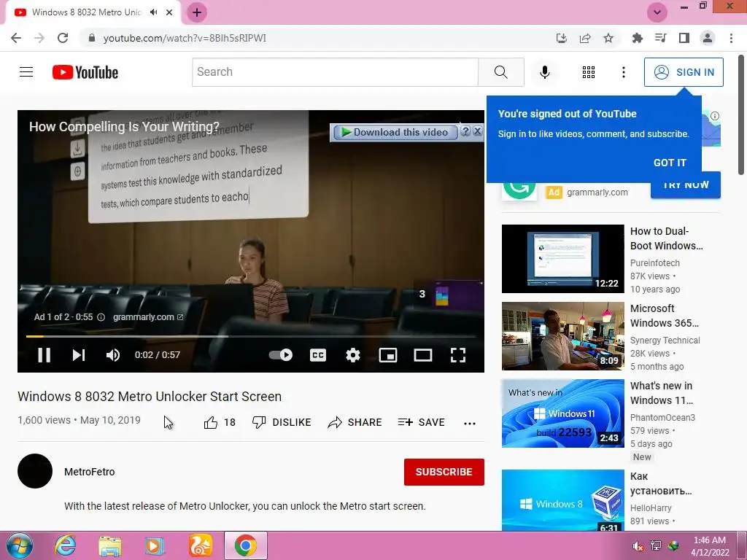747x560 pixels.
Task: Search with your voice microphone icon
Action: click(544, 72)
